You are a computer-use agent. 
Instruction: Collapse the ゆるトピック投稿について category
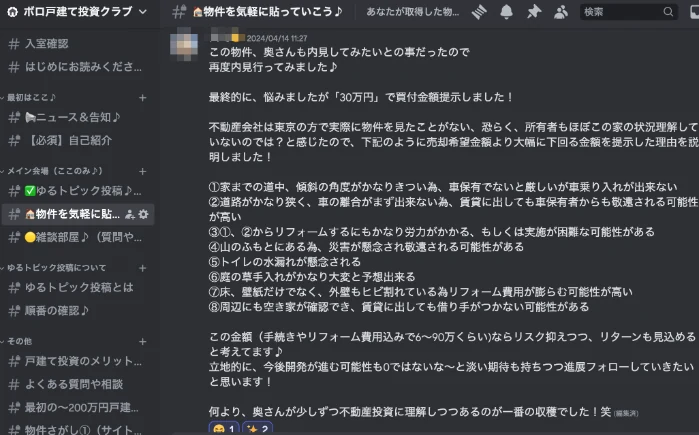(x=54, y=268)
